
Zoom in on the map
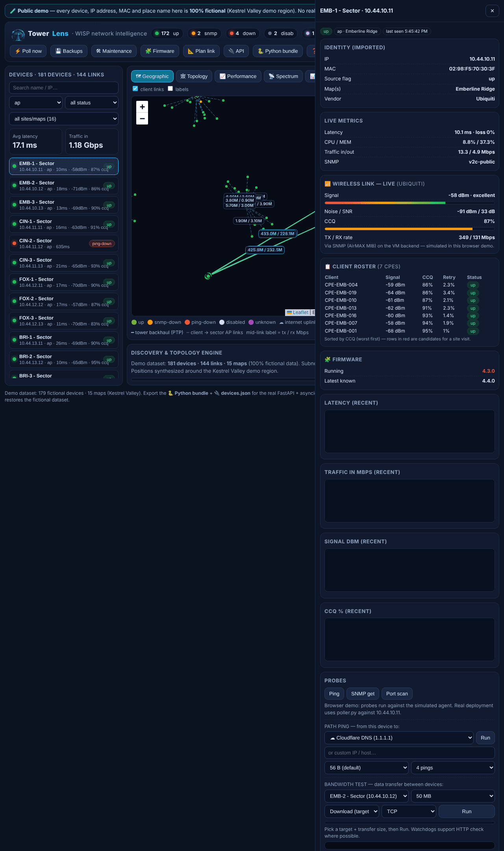142,107
